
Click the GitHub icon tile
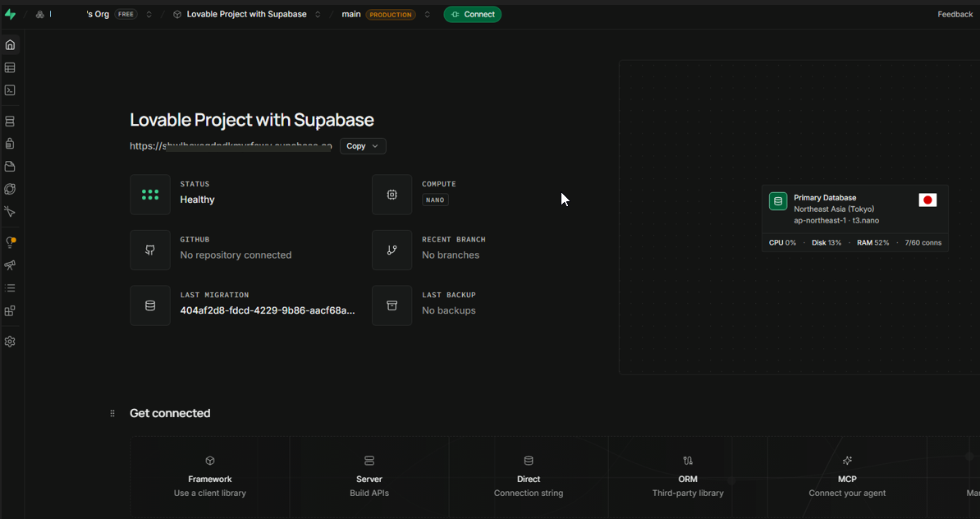click(150, 250)
